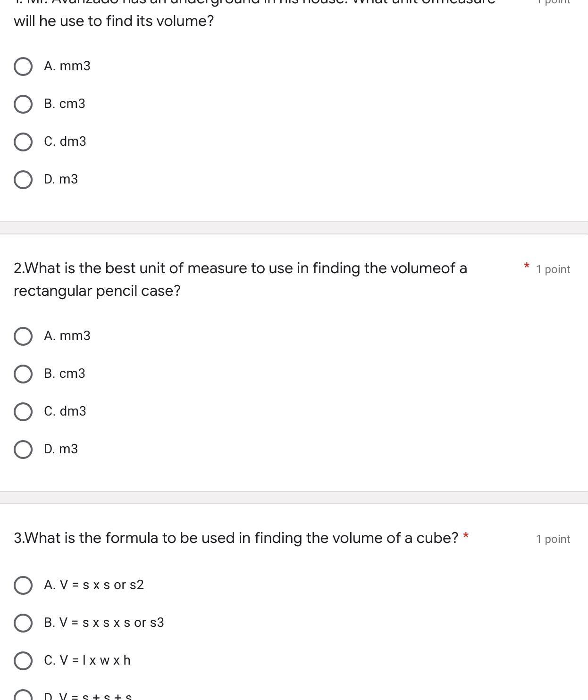The image size is (588, 700).
Task: Select 'D. m3' for the first question
Action: (23, 180)
